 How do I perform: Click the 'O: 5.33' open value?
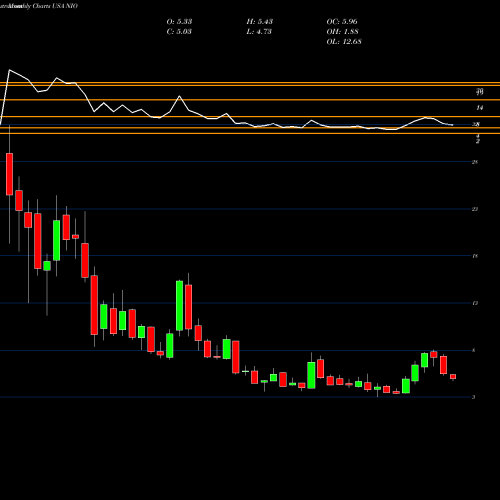click(x=179, y=22)
